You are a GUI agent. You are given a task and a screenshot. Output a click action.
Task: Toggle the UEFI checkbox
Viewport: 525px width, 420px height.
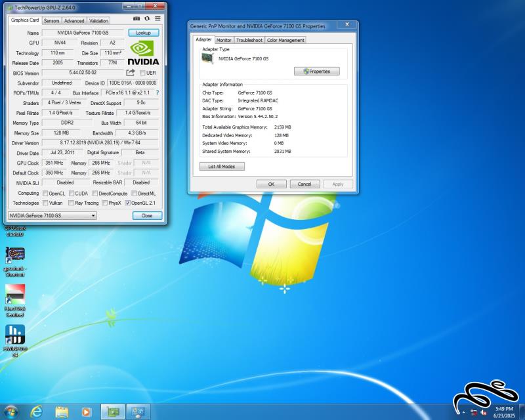pyautogui.click(x=142, y=73)
